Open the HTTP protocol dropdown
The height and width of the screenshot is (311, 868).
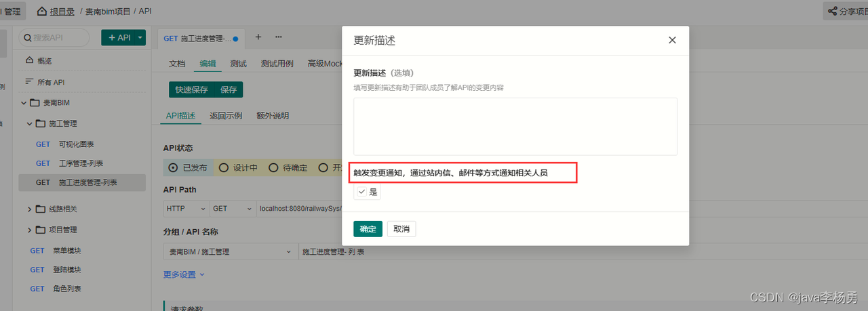pyautogui.click(x=186, y=209)
